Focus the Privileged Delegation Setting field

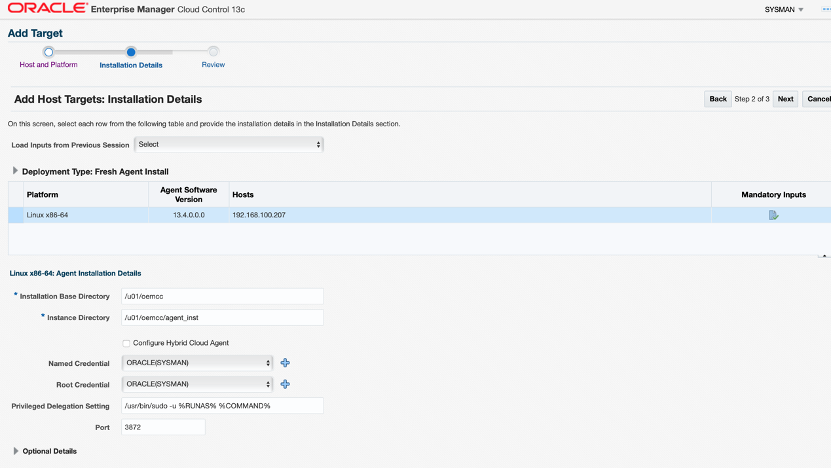222,406
